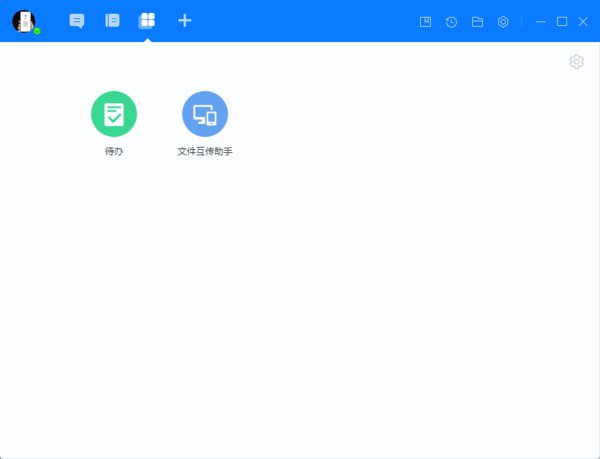Click the 待办 label text
The height and width of the screenshot is (459, 600).
coord(114,151)
